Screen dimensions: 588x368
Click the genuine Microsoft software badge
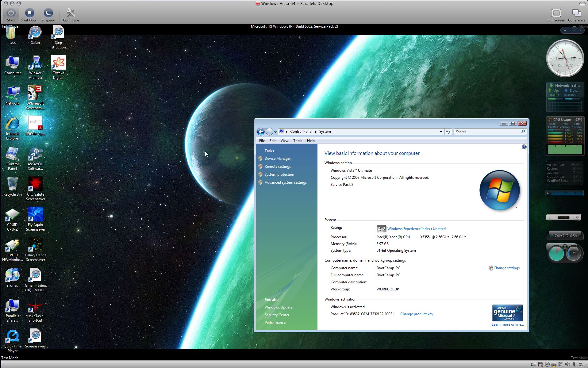(x=507, y=313)
